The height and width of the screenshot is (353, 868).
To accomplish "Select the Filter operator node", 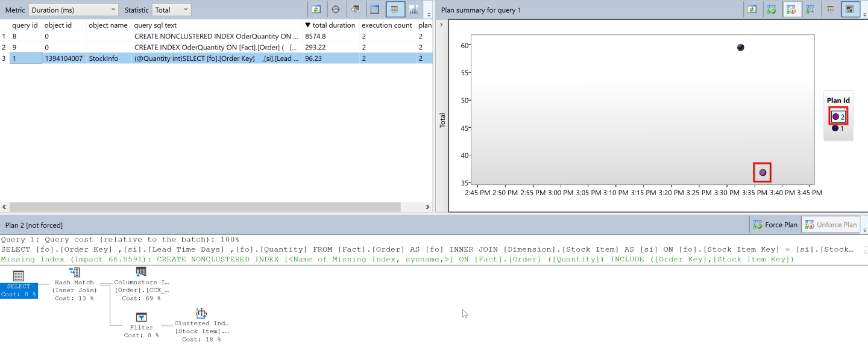I will point(141,325).
